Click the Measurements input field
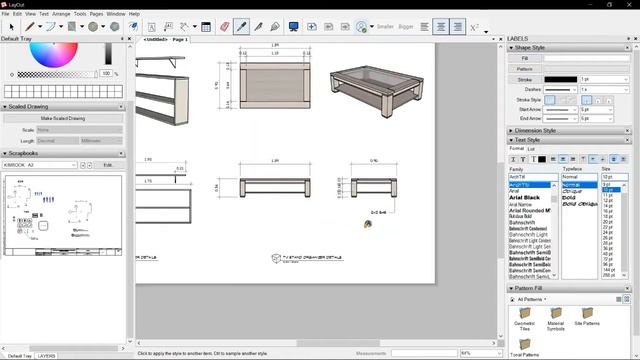This screenshot has height=360, width=640. [x=424, y=353]
